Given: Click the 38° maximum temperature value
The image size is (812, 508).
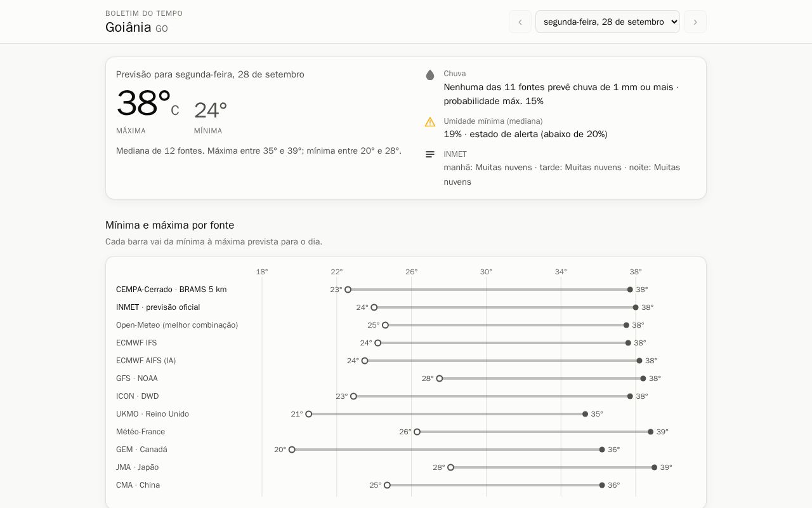Looking at the screenshot, I should click(143, 104).
